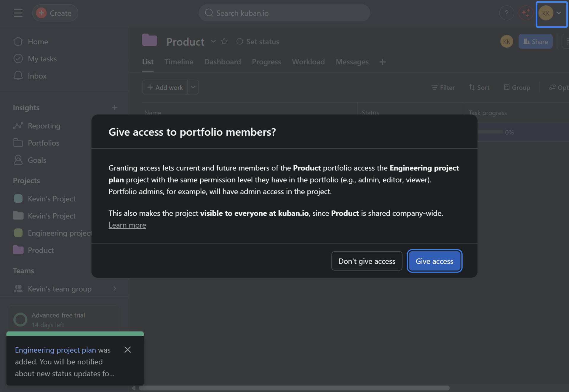
Task: Close the Engineering project plan notification
Action: [x=127, y=350]
